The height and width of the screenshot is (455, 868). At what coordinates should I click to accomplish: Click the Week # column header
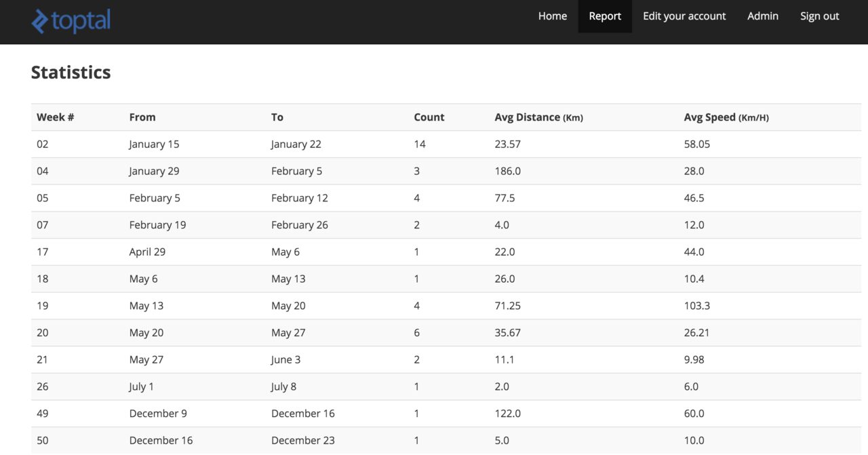[55, 117]
